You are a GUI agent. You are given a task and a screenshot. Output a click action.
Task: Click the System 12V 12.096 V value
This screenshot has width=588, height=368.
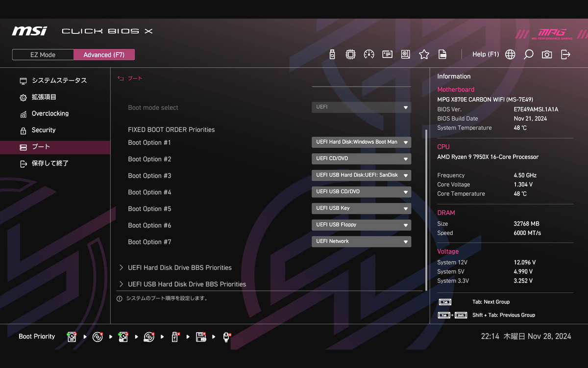pos(525,263)
